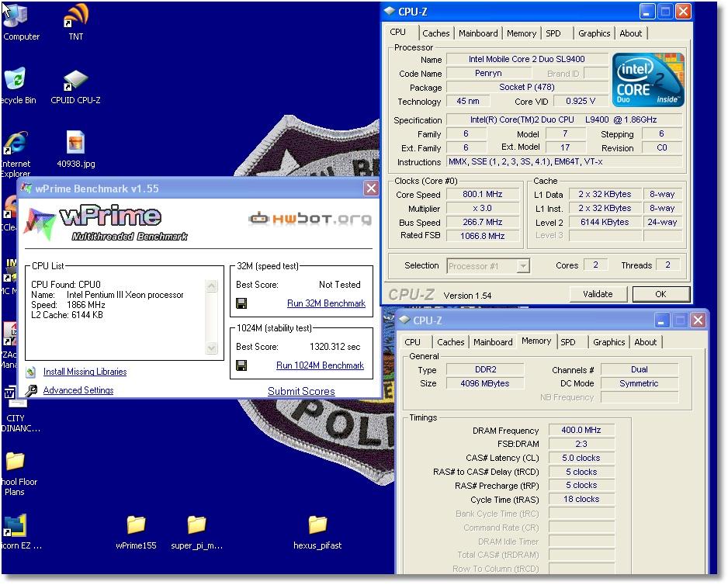Image resolution: width=728 pixels, height=585 pixels.
Task: Click the Core Speed value 800.1 MHz
Action: [483, 195]
